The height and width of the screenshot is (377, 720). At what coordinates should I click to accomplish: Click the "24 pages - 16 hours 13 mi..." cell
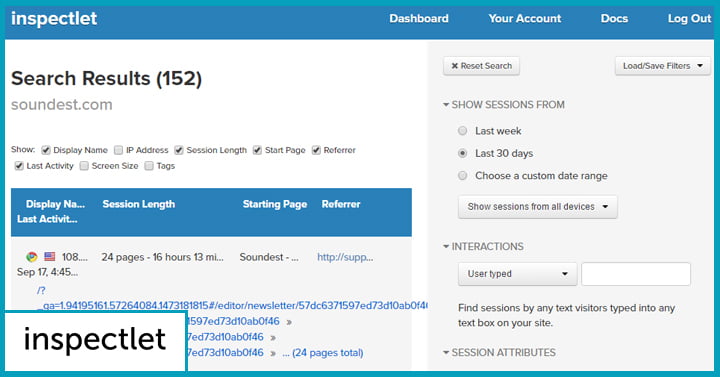(x=163, y=257)
